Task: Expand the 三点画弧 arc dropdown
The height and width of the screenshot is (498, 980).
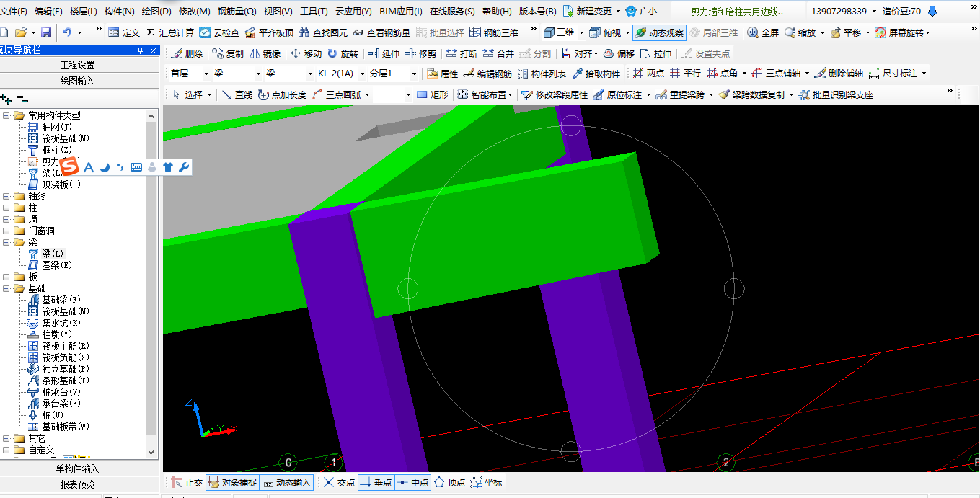Action: point(367,94)
